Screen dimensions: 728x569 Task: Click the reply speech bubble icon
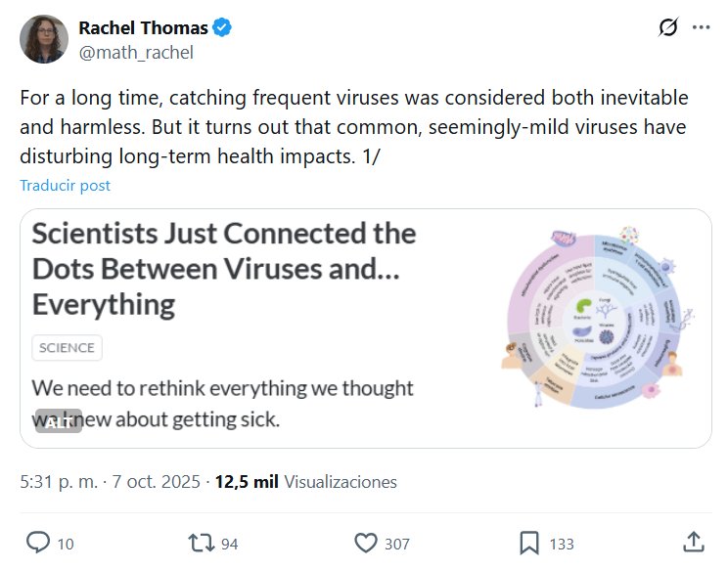(x=37, y=543)
